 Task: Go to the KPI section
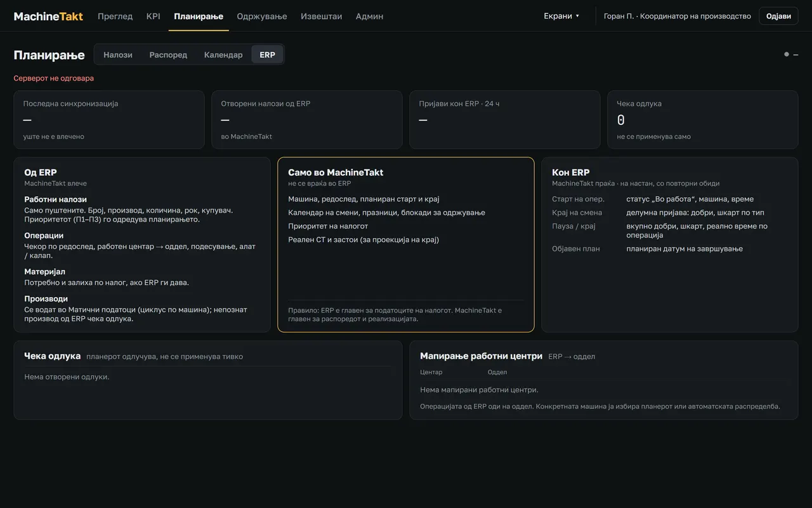[153, 16]
